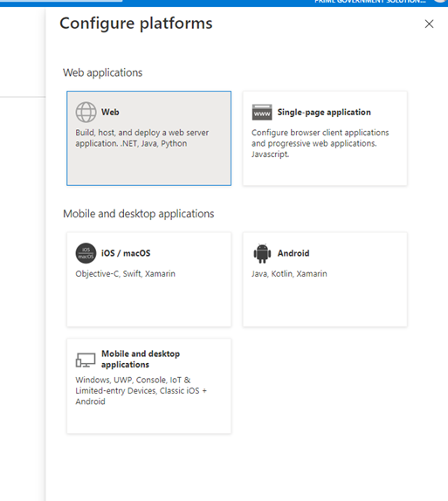448x501 pixels.
Task: Click the Mobile and desktop applications heading
Action: coord(139,214)
